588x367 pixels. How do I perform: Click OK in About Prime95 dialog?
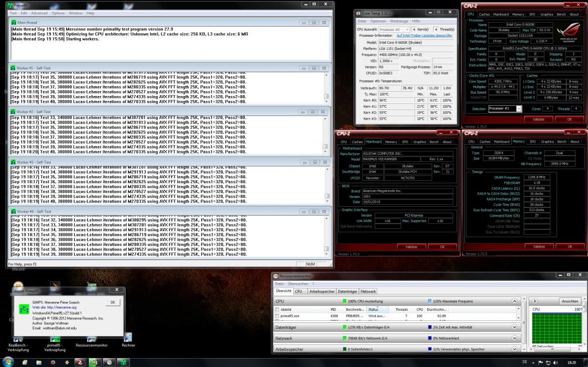pos(112,302)
